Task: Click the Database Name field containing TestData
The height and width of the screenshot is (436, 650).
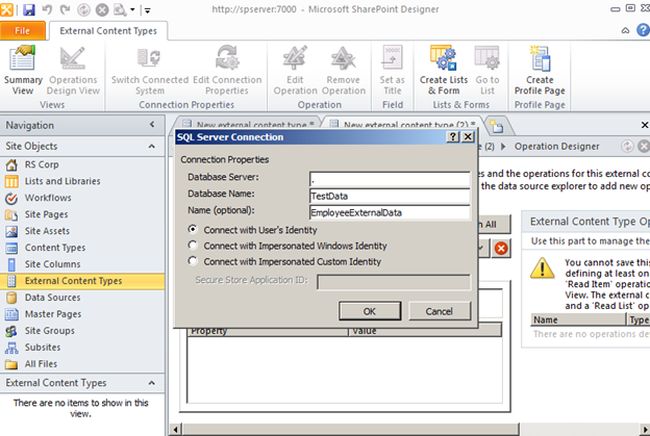Action: coord(390,196)
